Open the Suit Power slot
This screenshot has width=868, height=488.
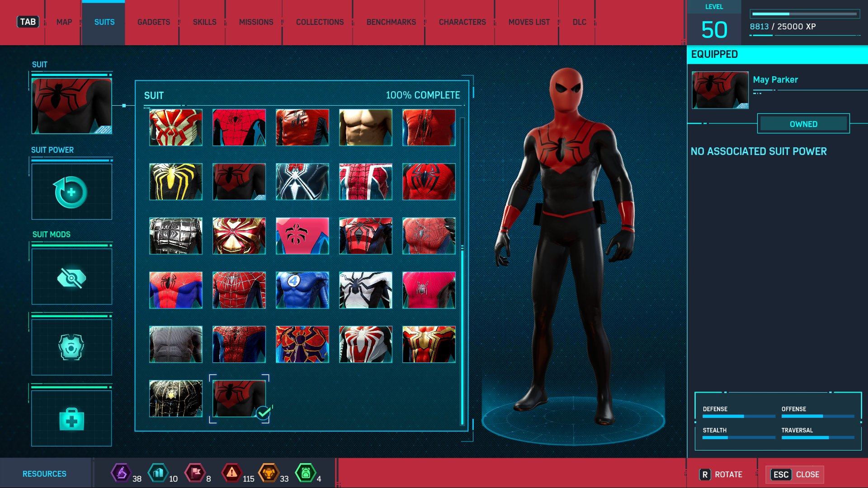click(x=71, y=192)
